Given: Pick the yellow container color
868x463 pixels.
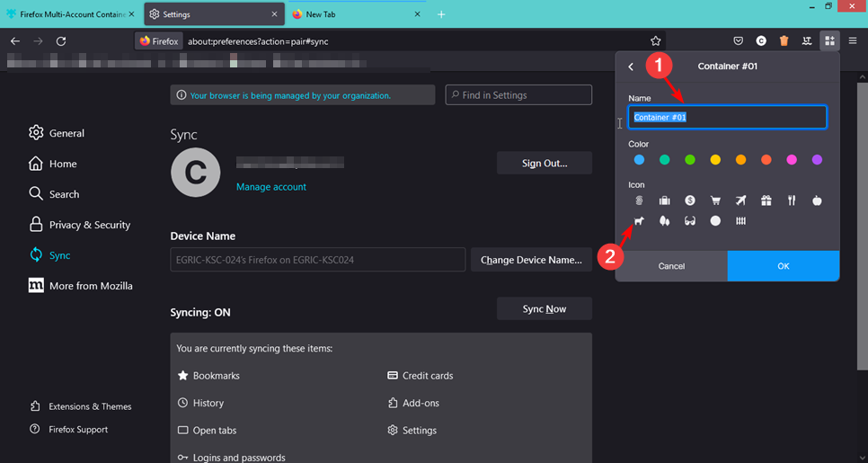Looking at the screenshot, I should click(715, 159).
